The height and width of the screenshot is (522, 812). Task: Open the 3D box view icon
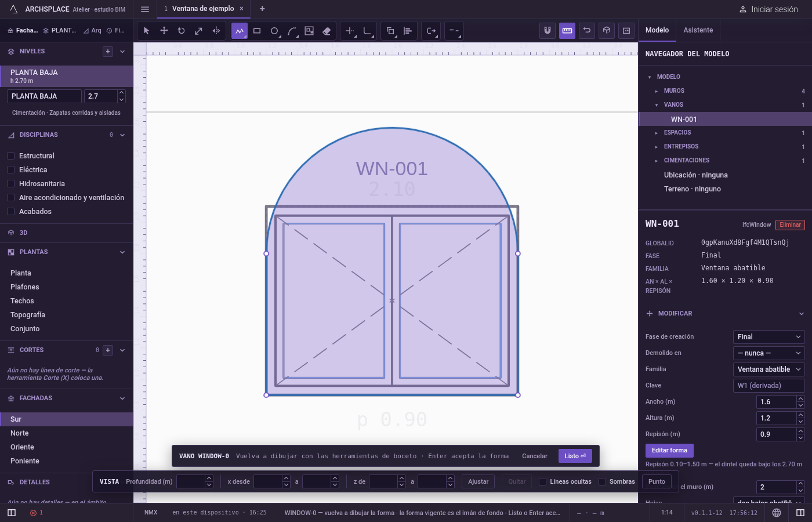point(607,31)
